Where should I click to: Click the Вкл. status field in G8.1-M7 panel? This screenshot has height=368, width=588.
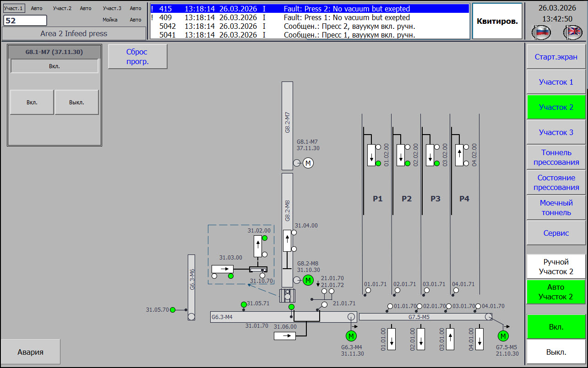[x=54, y=66]
